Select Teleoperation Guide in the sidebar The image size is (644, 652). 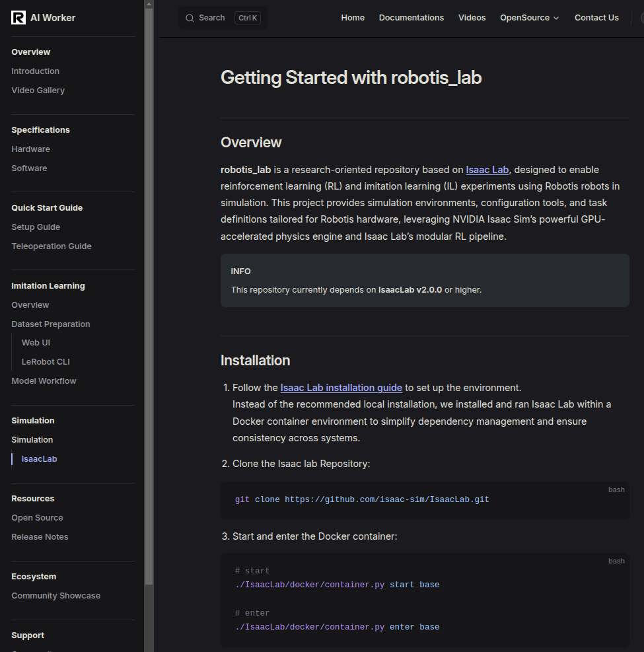point(51,246)
